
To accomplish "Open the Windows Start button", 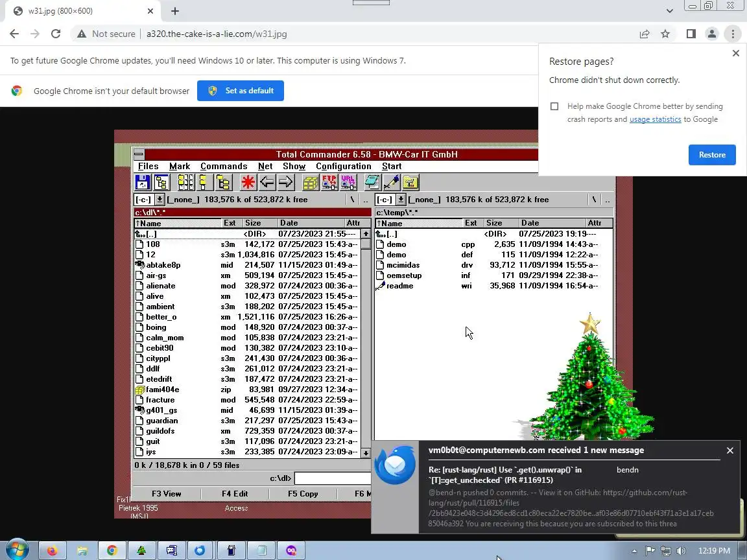I will pyautogui.click(x=17, y=550).
